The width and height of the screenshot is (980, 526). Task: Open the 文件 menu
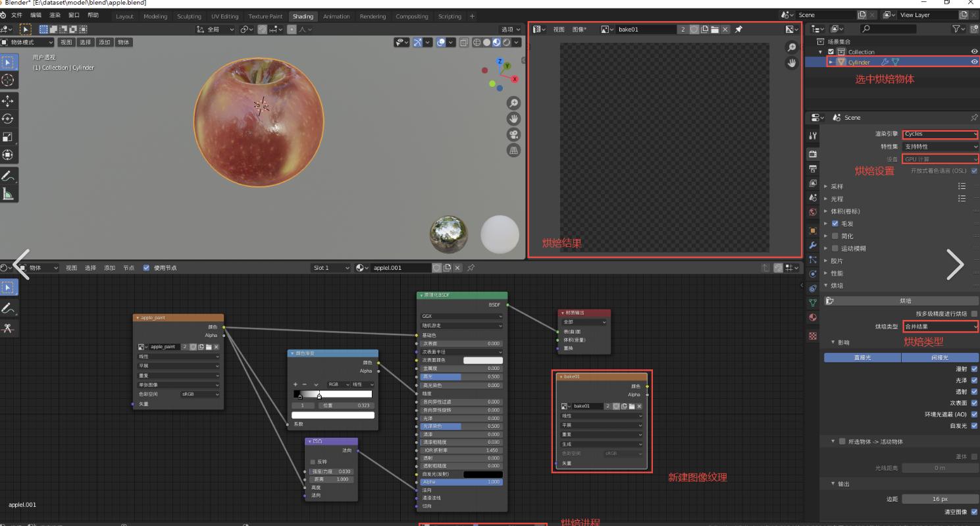coord(16,15)
